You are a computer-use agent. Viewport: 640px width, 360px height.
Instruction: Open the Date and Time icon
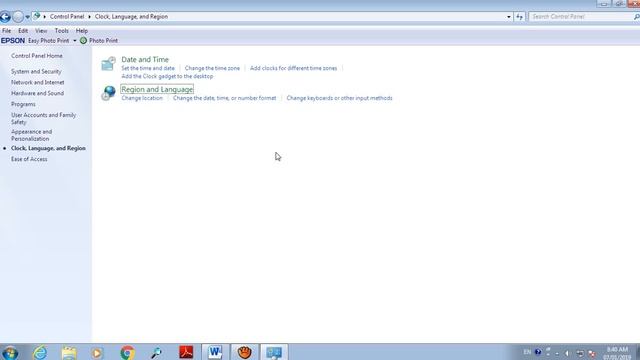click(x=108, y=64)
